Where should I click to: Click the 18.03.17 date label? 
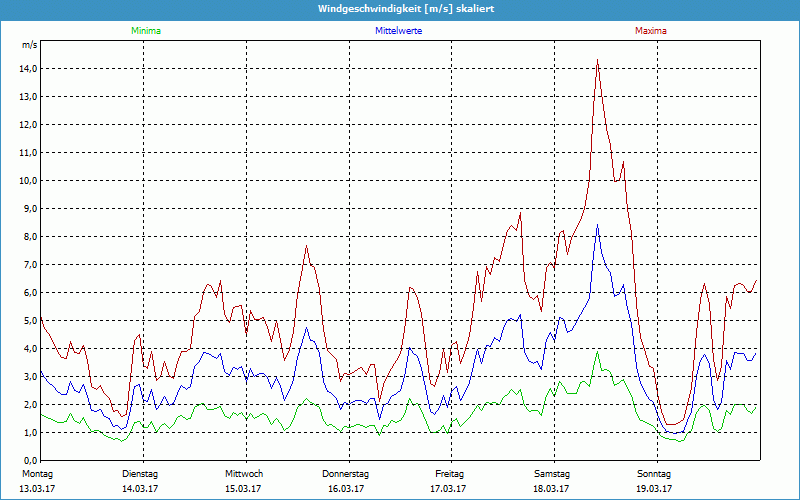(551, 489)
